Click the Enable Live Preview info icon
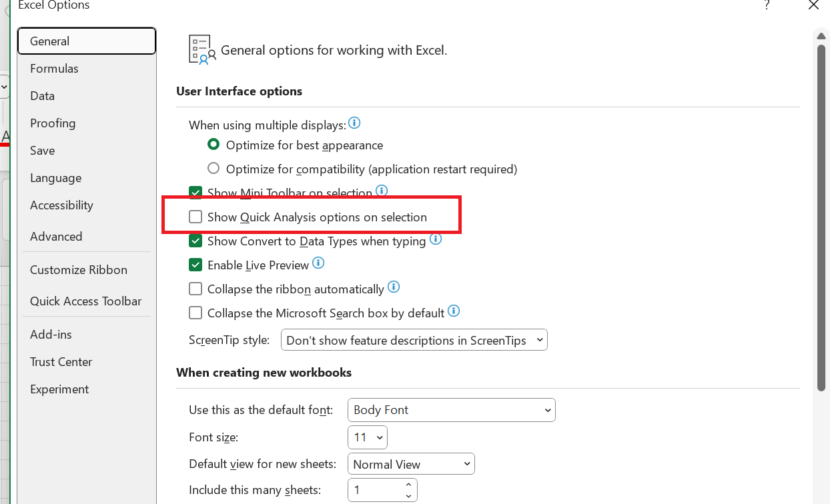The height and width of the screenshot is (504, 834). point(318,263)
